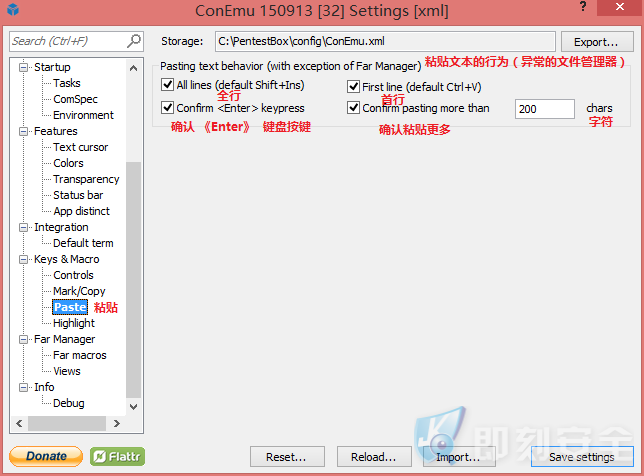644x476 pixels.
Task: Collapse the Features tree node
Action: click(x=24, y=131)
